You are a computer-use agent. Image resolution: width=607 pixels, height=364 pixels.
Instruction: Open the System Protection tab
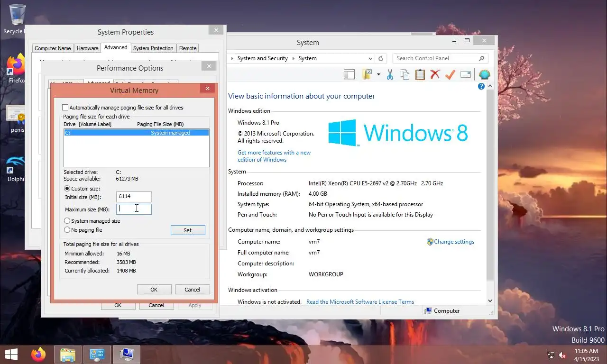tap(153, 48)
